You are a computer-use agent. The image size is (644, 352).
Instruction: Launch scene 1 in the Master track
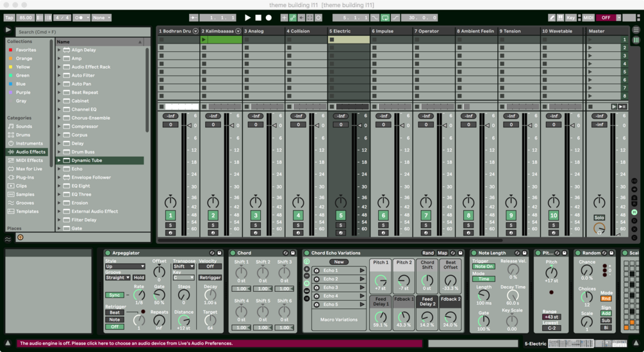590,40
